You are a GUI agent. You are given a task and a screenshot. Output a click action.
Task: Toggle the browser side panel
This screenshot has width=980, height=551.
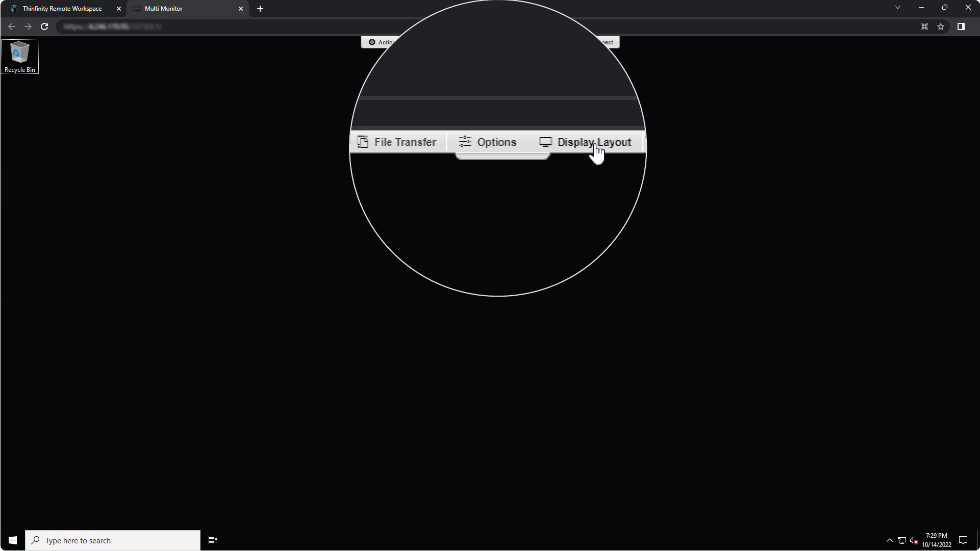(x=961, y=27)
